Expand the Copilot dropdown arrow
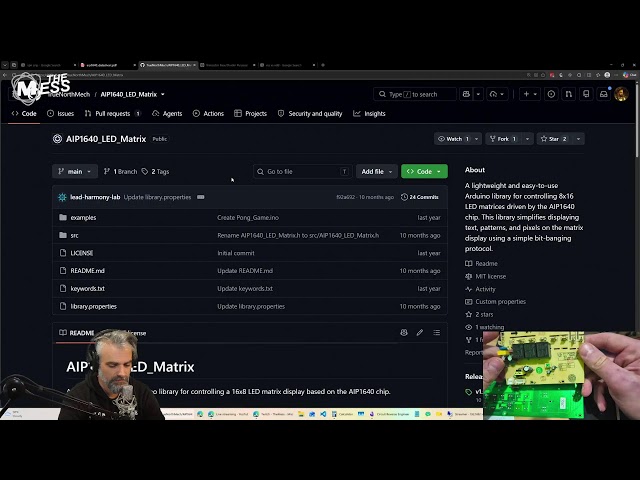Viewport: 640px width, 480px height. (478, 94)
